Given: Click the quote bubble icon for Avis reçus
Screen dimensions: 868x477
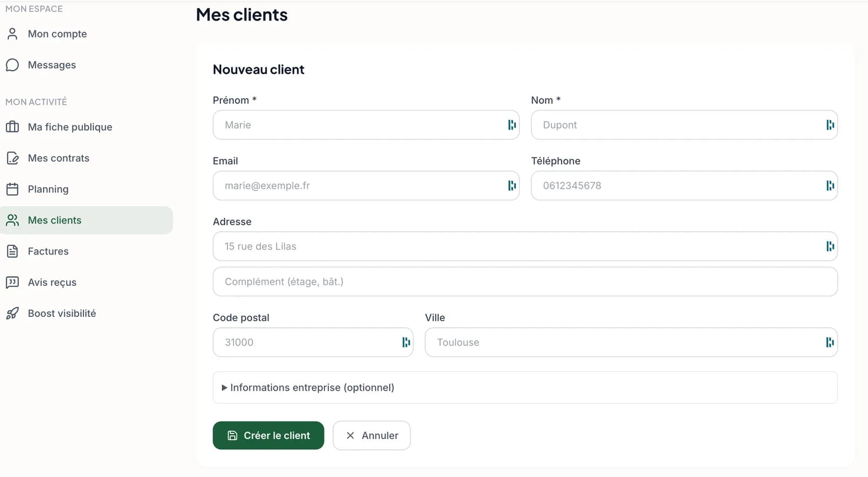Looking at the screenshot, I should coord(12,282).
